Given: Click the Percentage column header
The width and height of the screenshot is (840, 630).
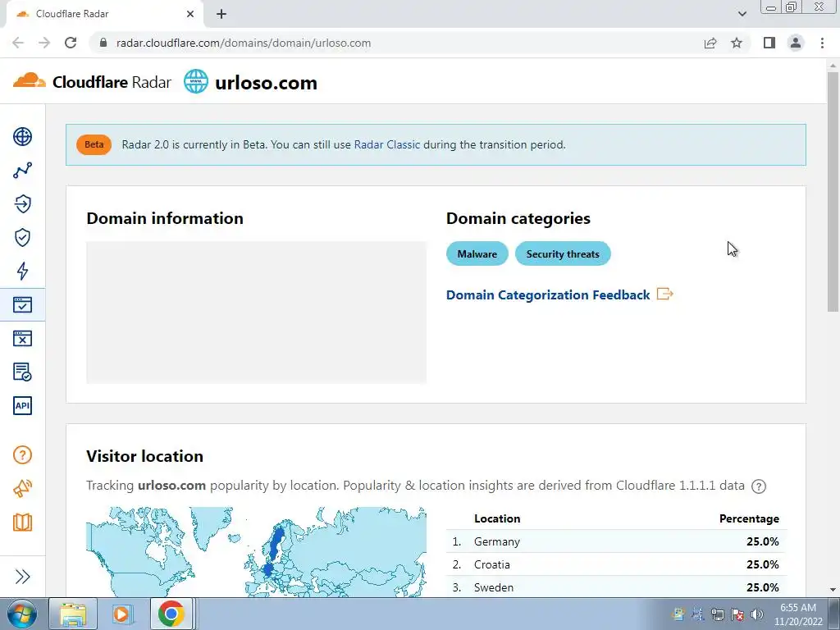Looking at the screenshot, I should click(749, 518).
